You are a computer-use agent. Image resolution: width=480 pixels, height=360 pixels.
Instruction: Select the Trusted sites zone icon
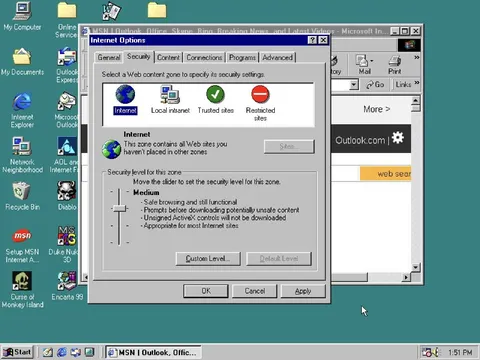pos(215,94)
